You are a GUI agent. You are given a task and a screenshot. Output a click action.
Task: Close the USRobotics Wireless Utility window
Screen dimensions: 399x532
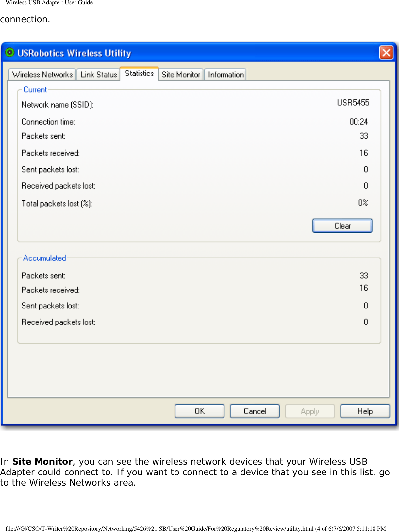386,53
